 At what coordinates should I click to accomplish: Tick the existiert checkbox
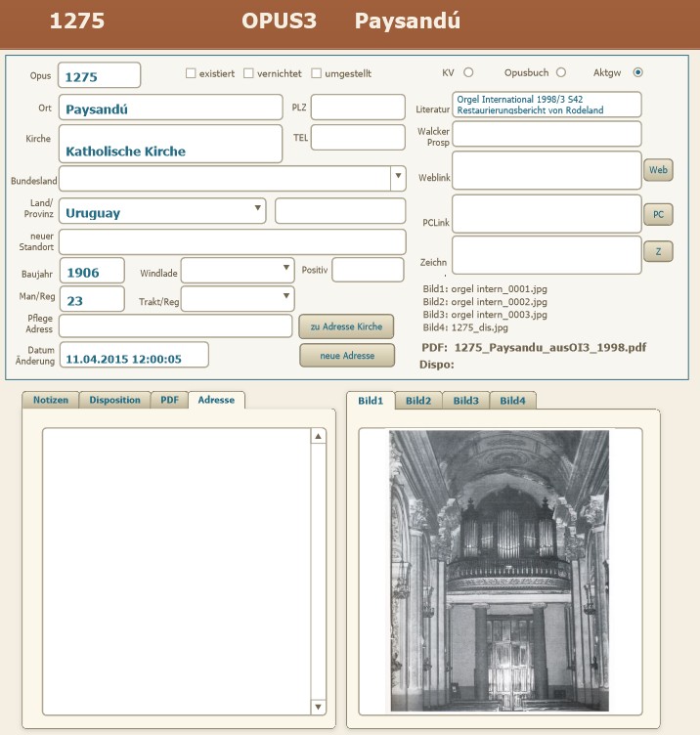coord(191,73)
